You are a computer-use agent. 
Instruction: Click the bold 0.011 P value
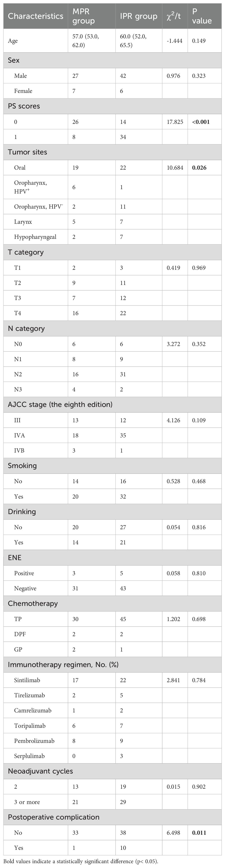[199, 833]
